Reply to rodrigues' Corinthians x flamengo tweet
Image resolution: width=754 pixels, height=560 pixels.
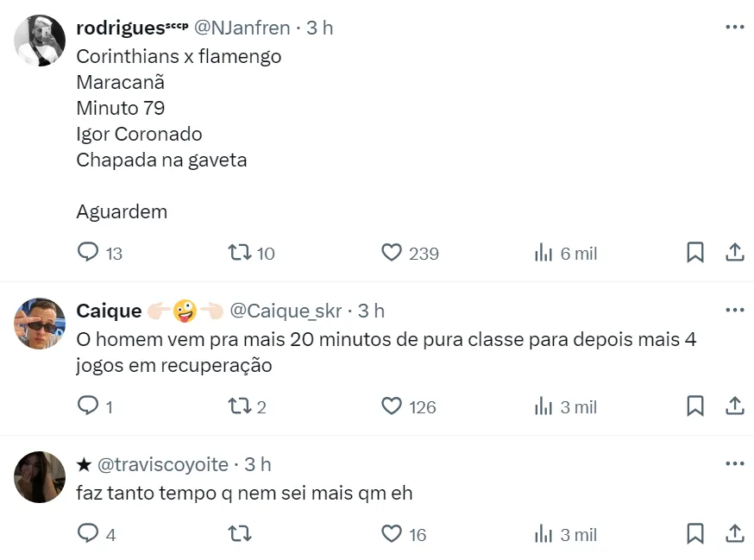pyautogui.click(x=89, y=253)
